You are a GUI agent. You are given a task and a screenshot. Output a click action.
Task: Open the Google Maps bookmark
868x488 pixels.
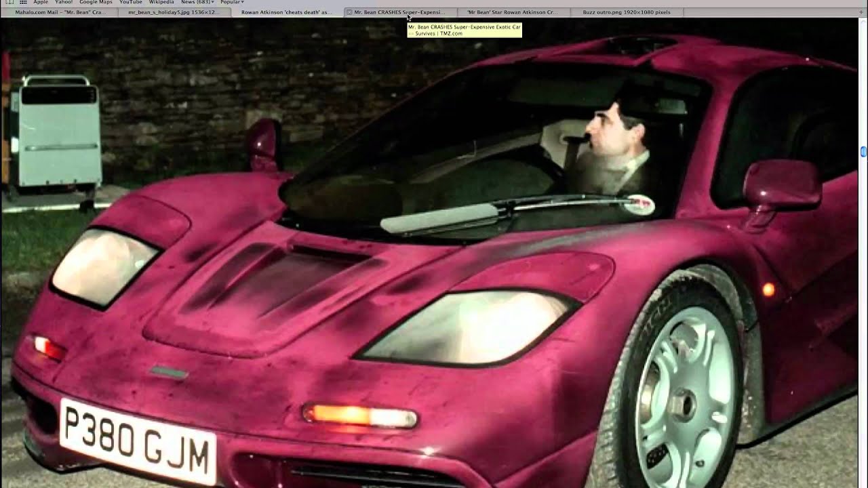(x=96, y=2)
